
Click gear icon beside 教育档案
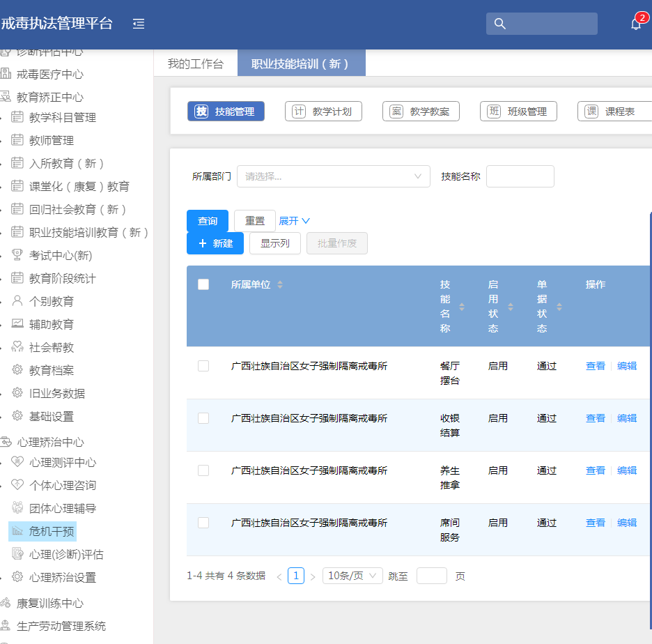[x=17, y=369]
